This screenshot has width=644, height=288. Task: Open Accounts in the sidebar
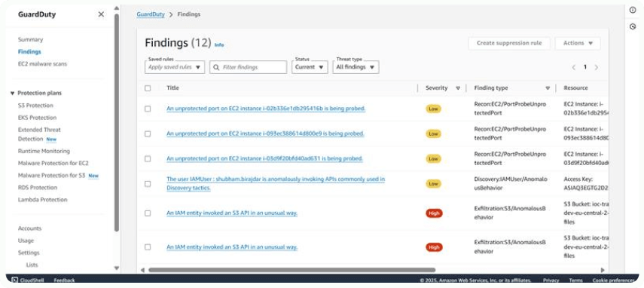pos(29,228)
